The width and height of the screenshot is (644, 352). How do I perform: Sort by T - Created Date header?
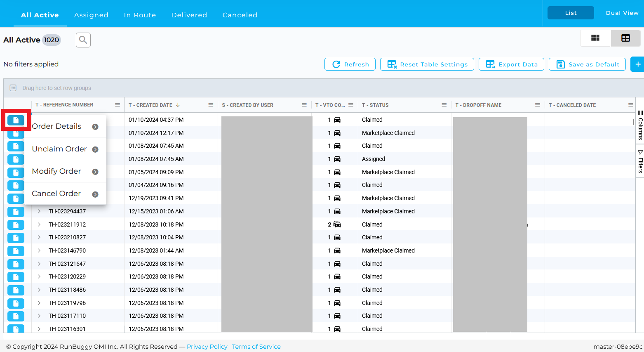(150, 105)
